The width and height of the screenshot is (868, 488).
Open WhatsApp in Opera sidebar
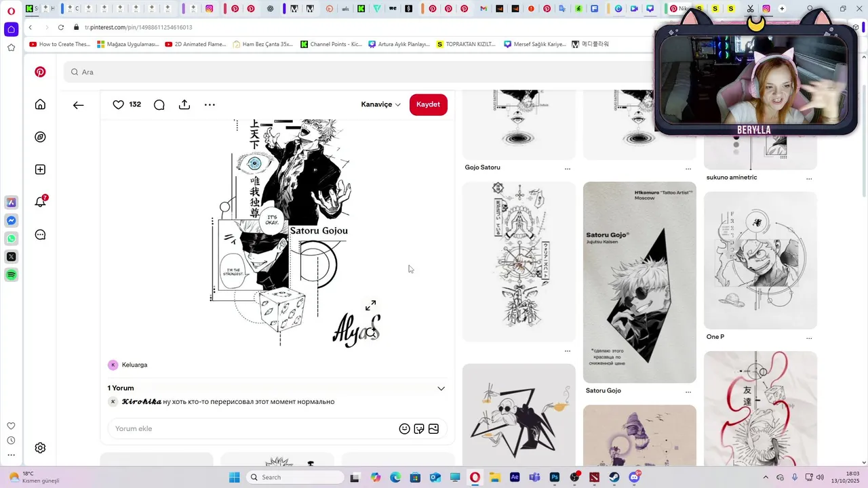coord(11,239)
